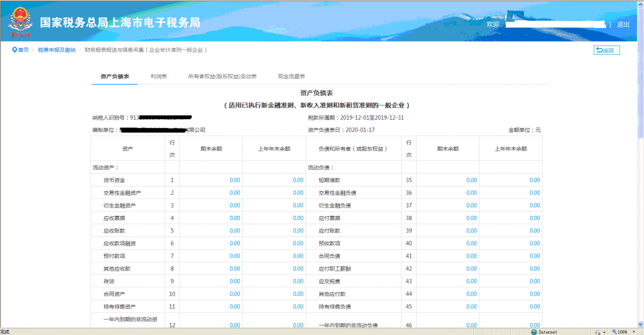The image size is (644, 335).
Task: Click 合同负债 期末余额 value
Action: click(x=472, y=256)
